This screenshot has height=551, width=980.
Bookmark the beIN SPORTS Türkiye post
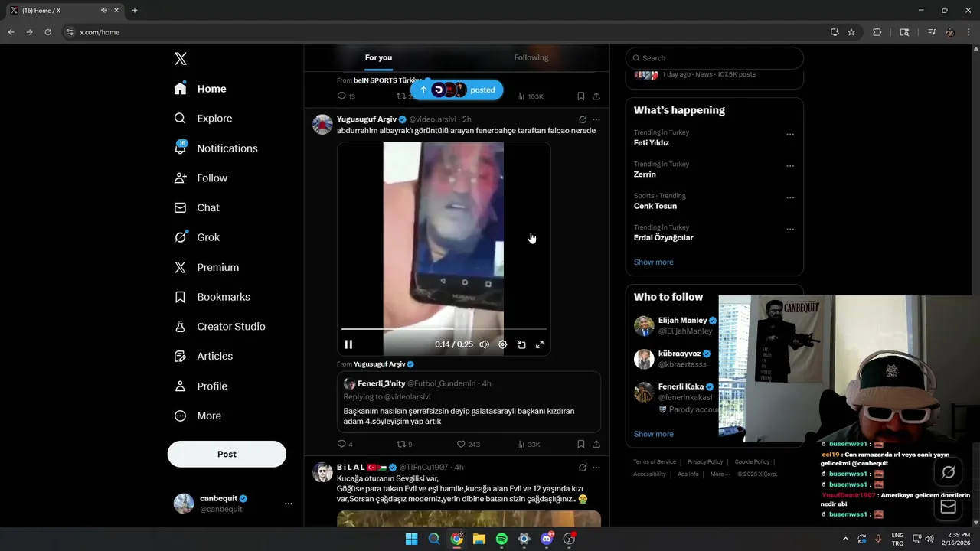[581, 96]
